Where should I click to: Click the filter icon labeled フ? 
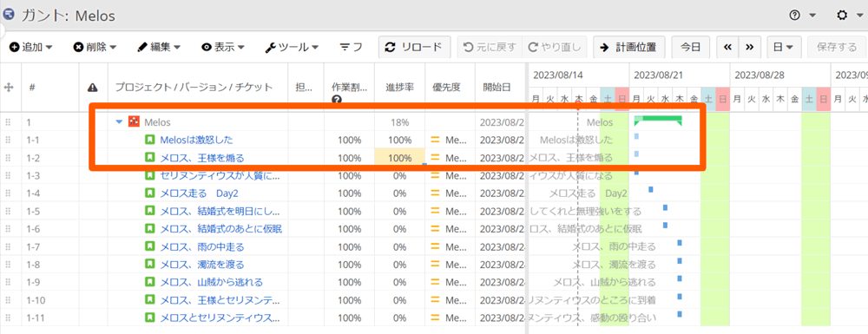click(351, 47)
